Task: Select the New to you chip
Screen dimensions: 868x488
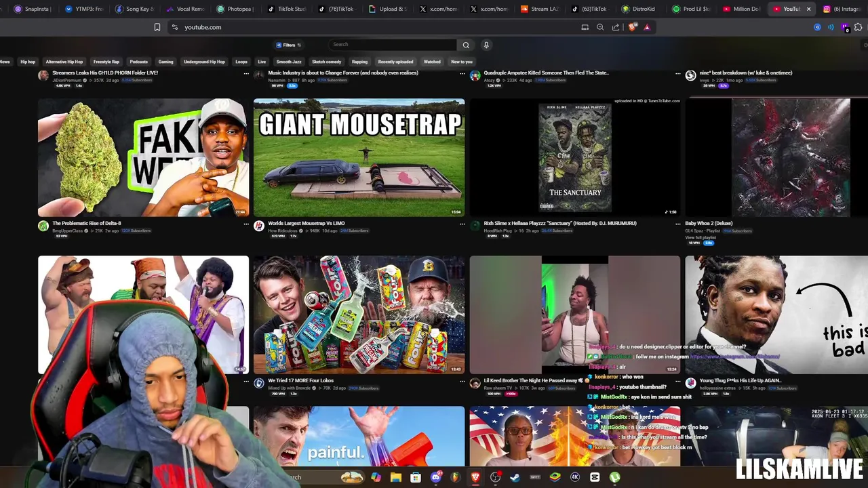Action: click(462, 62)
